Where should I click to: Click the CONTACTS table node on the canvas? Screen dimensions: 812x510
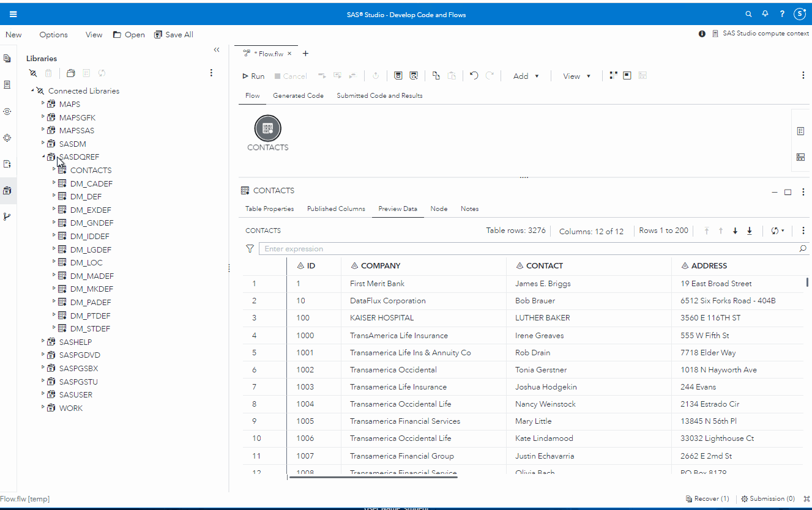coord(267,128)
